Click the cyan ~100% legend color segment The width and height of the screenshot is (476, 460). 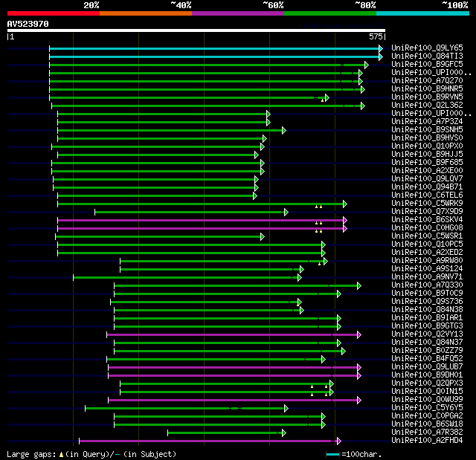(423, 13)
